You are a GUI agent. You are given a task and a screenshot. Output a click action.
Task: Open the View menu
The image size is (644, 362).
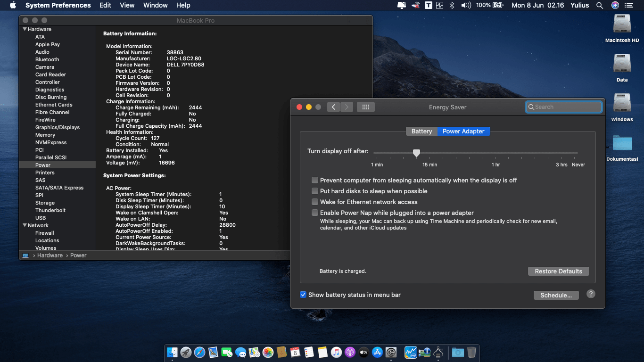tap(127, 5)
